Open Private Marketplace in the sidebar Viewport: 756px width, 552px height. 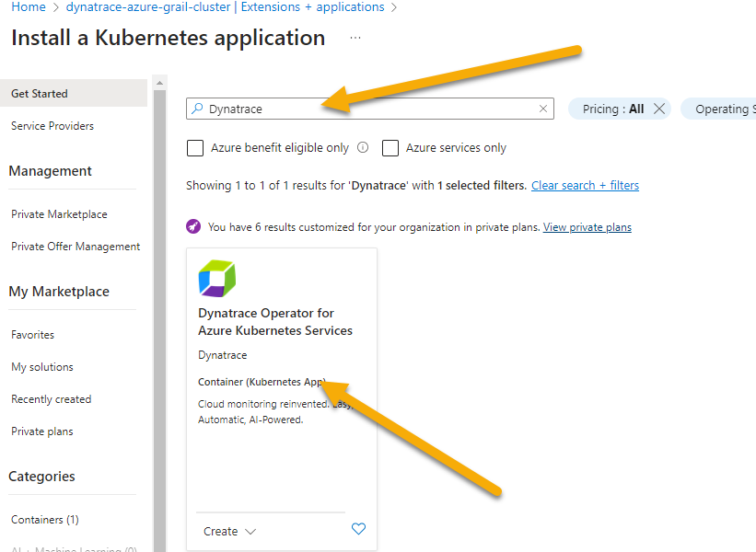[59, 214]
